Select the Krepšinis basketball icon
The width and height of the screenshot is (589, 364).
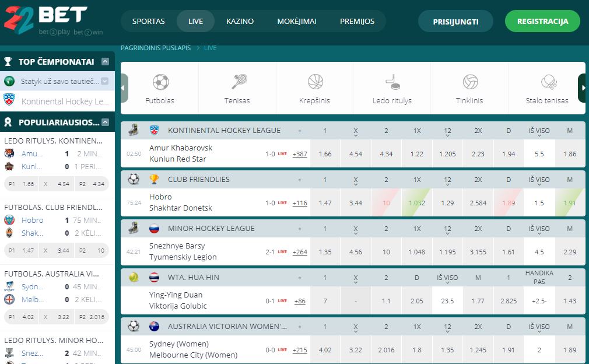click(315, 82)
